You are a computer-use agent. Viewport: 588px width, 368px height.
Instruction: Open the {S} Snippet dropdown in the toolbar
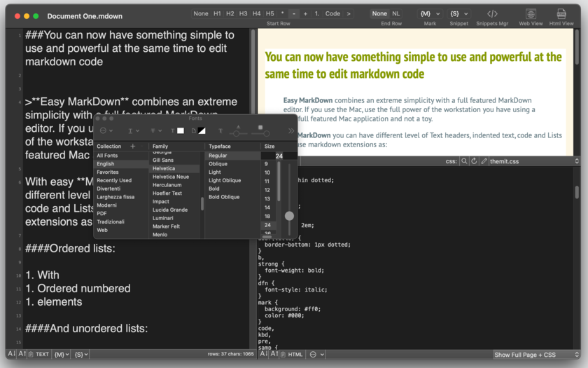(459, 13)
